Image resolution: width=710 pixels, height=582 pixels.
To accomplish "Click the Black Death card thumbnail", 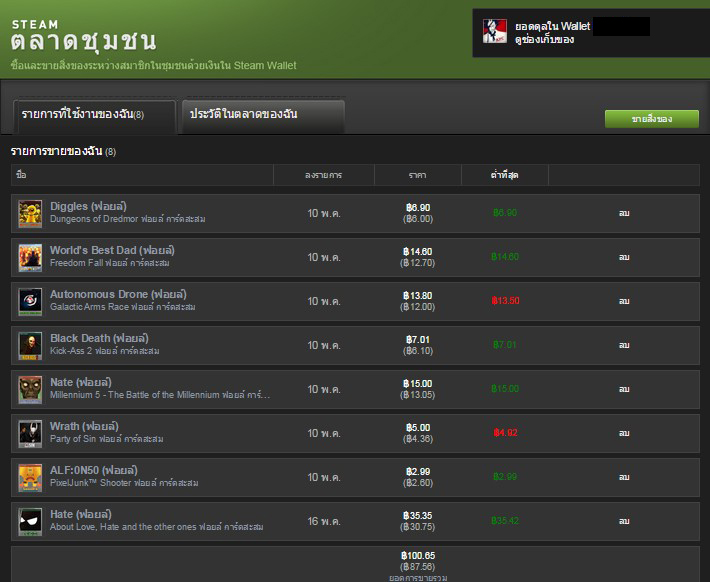I will point(30,345).
